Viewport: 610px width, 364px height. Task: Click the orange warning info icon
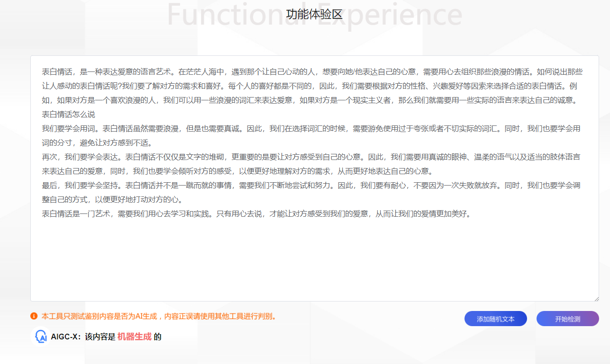point(34,316)
